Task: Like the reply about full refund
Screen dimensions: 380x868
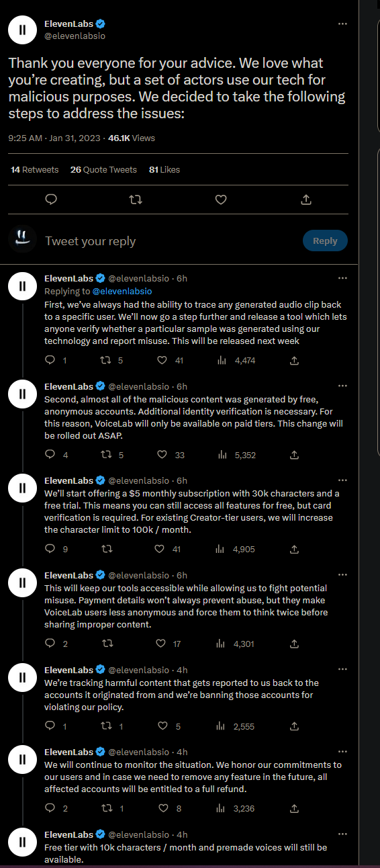Action: pos(161,808)
